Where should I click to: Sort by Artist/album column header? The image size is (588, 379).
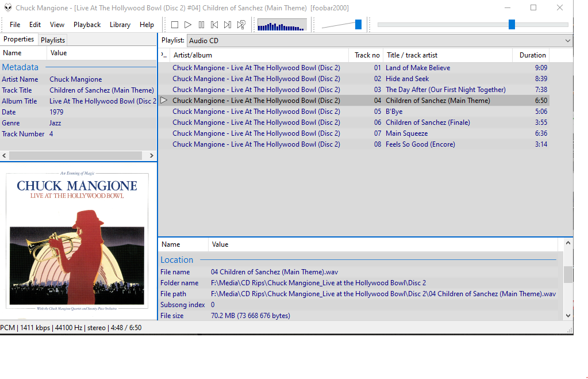pyautogui.click(x=259, y=55)
